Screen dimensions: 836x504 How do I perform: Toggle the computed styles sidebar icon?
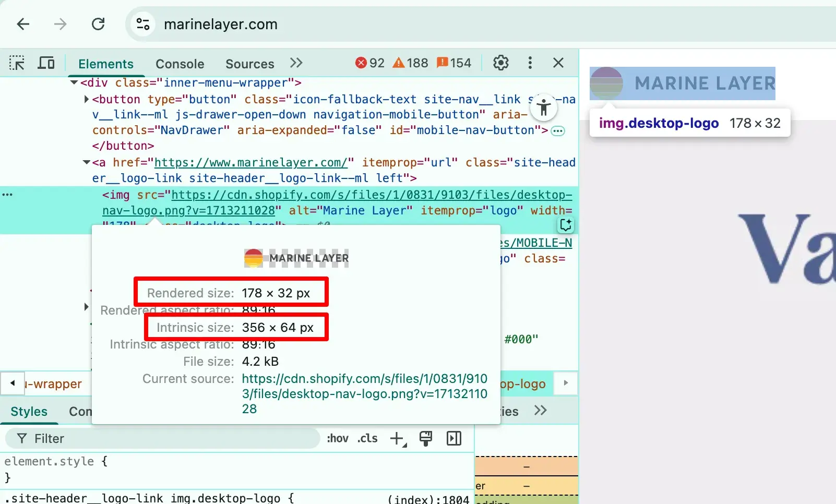454,438
